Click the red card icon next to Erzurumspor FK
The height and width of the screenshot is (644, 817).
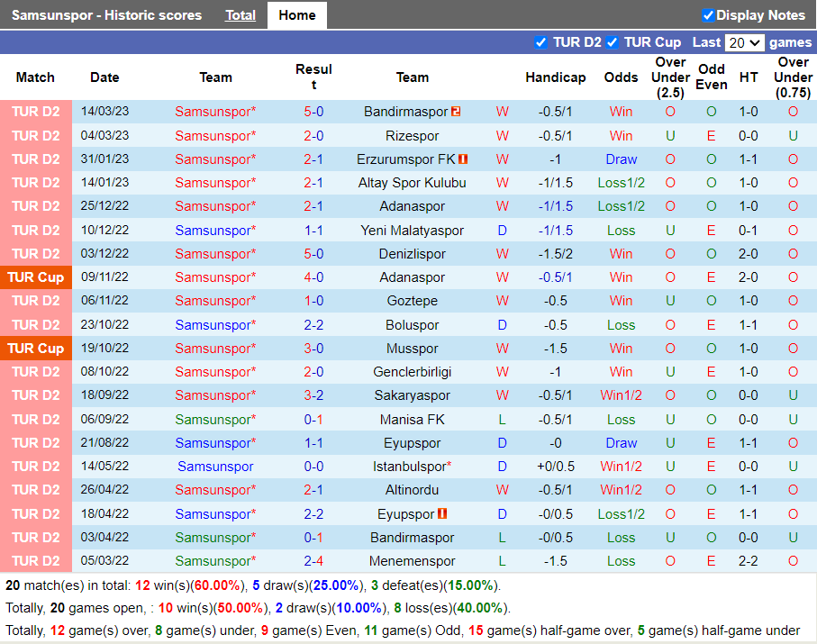pyautogui.click(x=463, y=159)
